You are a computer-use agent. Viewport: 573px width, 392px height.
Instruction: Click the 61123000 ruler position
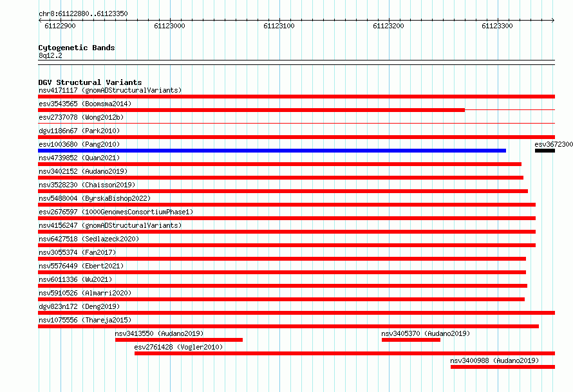coord(169,26)
